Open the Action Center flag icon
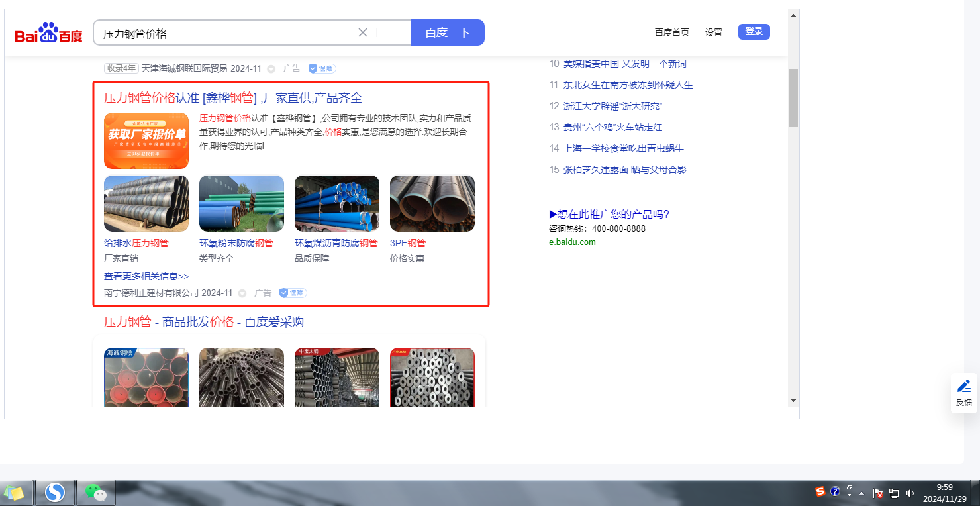The image size is (980, 506). coord(878,493)
